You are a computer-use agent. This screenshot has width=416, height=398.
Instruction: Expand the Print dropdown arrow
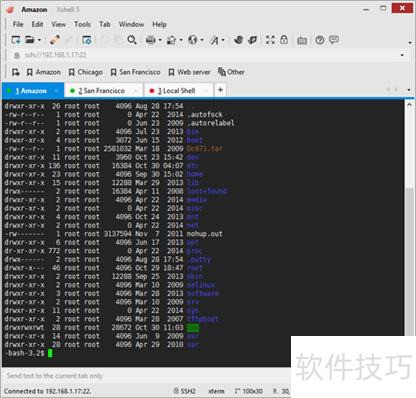point(160,40)
